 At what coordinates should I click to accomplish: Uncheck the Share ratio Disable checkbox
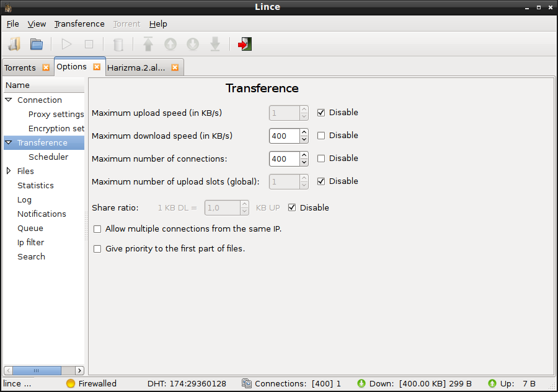[x=292, y=207]
